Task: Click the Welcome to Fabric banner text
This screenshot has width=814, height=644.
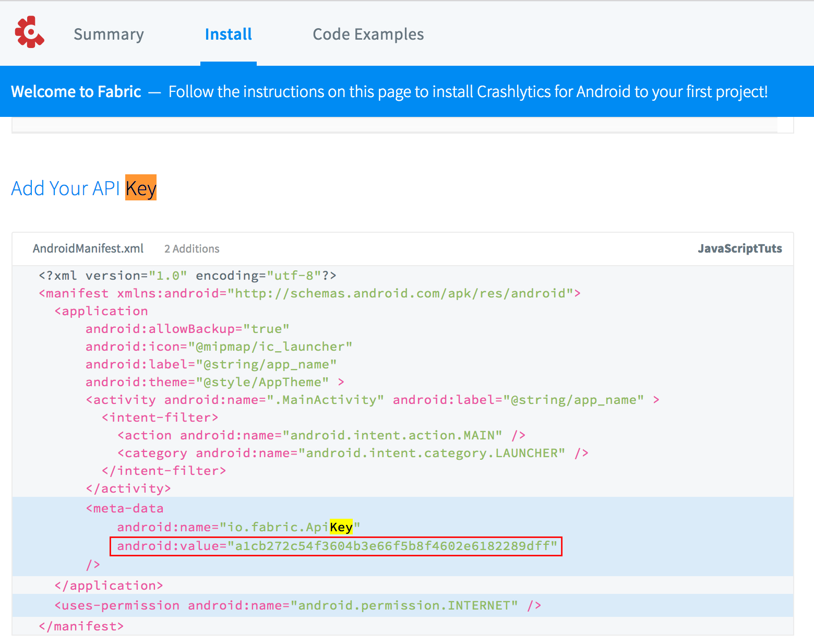Action: click(x=389, y=92)
